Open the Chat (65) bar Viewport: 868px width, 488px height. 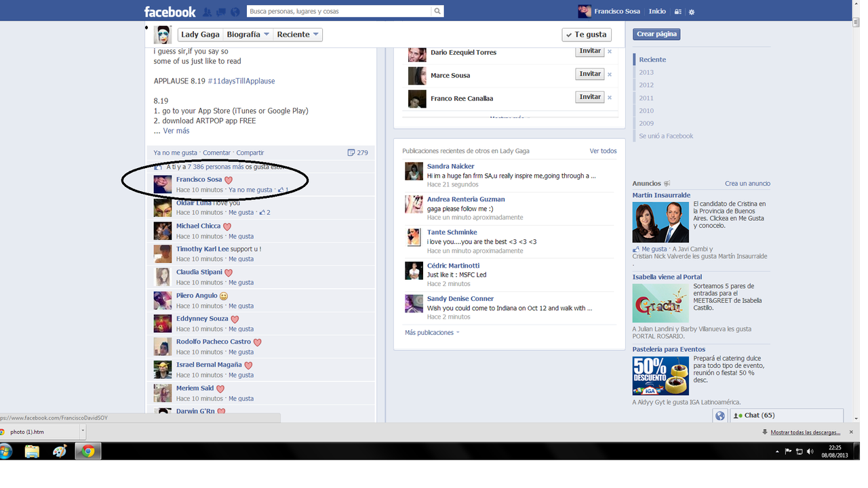pos(787,415)
